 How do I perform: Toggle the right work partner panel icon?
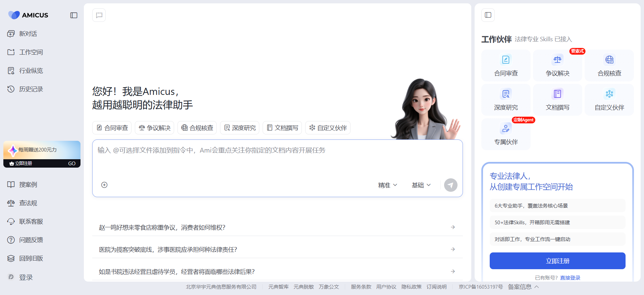click(488, 15)
